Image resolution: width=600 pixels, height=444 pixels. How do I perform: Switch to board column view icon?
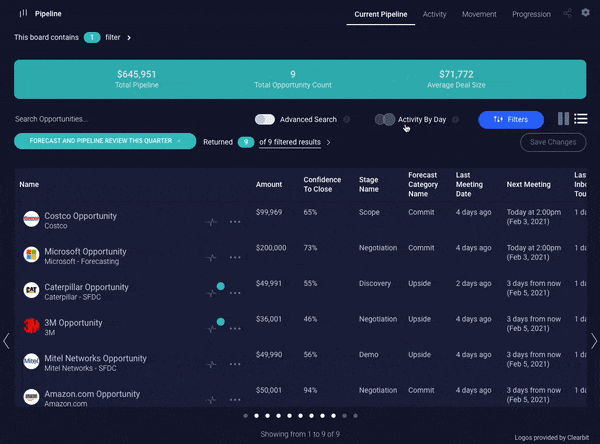pyautogui.click(x=564, y=119)
